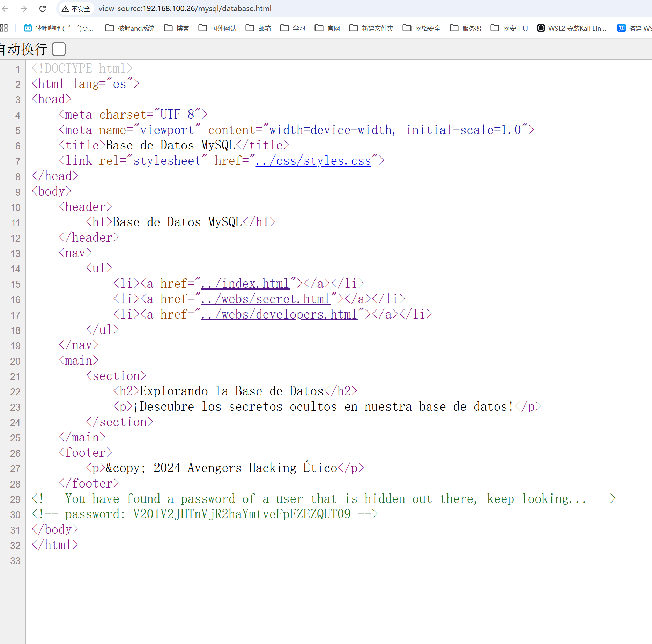The image size is (652, 644).
Task: Click line number 30 in the gutter
Action: 15,515
